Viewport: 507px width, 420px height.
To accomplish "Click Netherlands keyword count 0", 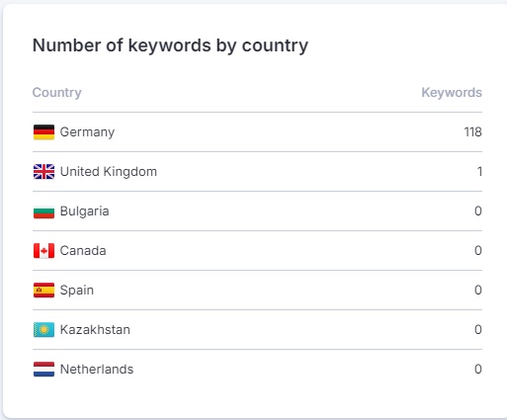I will point(478,370).
